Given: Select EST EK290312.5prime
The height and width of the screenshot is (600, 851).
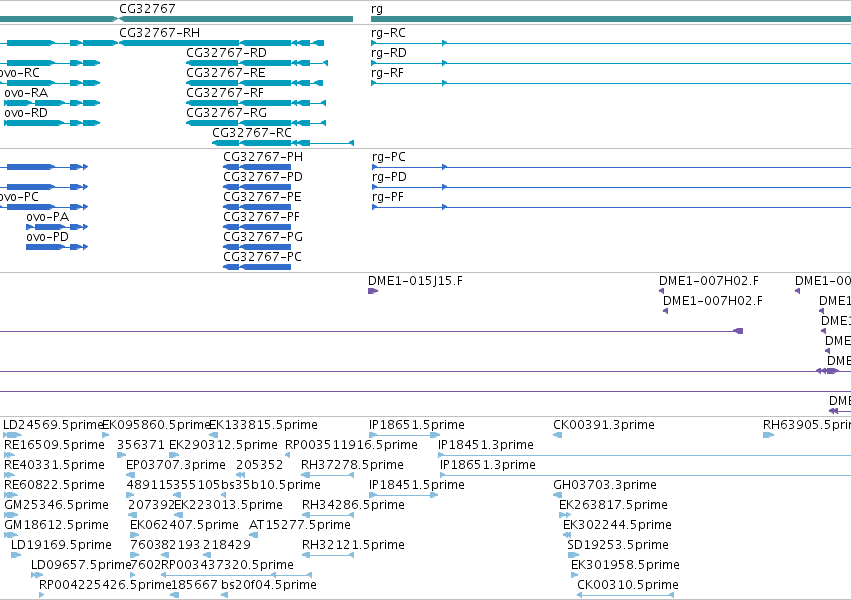Looking at the screenshot, I should pos(174,455).
